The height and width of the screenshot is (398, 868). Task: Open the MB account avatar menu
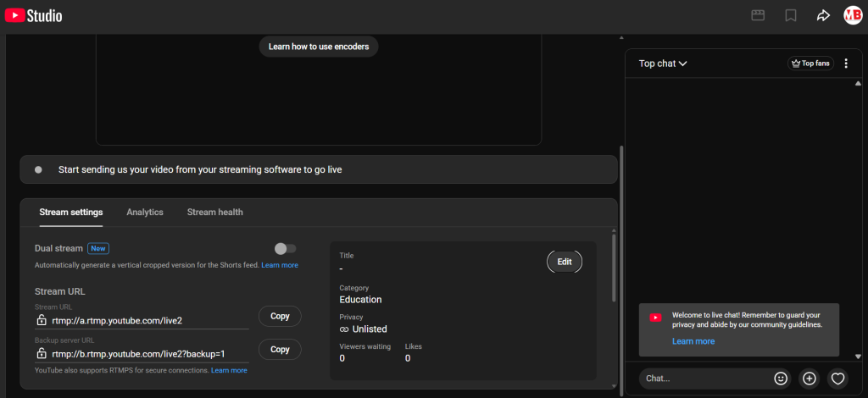point(853,15)
